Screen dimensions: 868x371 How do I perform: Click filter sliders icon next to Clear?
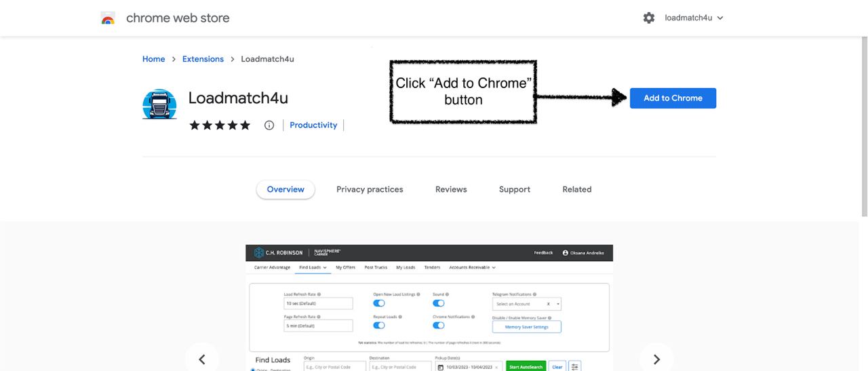tap(575, 366)
